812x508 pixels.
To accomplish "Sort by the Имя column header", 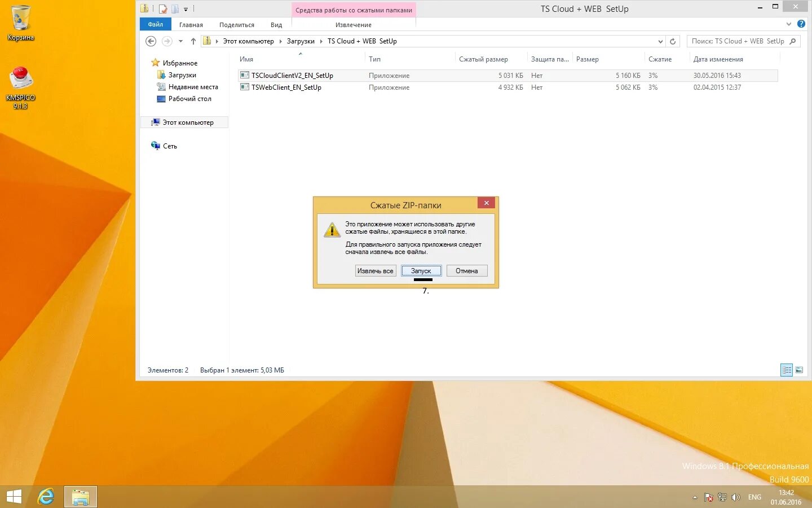I will point(246,59).
